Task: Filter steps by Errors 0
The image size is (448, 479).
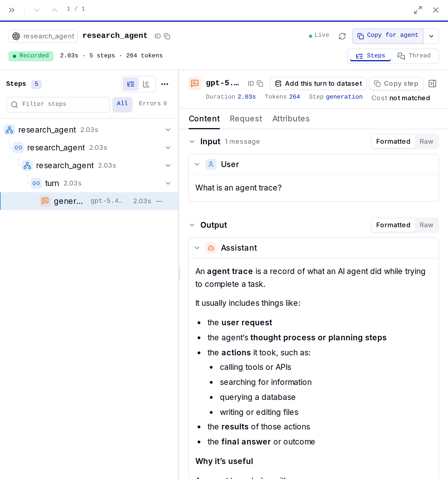Action: [153, 104]
